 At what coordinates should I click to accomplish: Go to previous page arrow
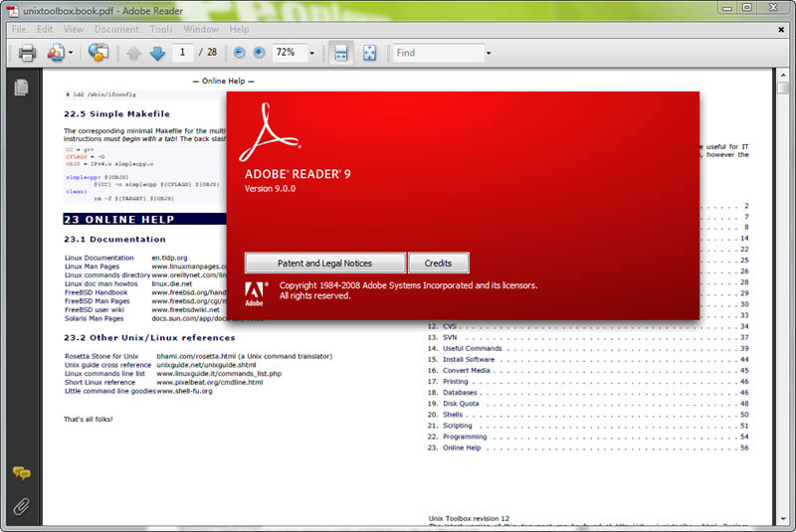[134, 53]
